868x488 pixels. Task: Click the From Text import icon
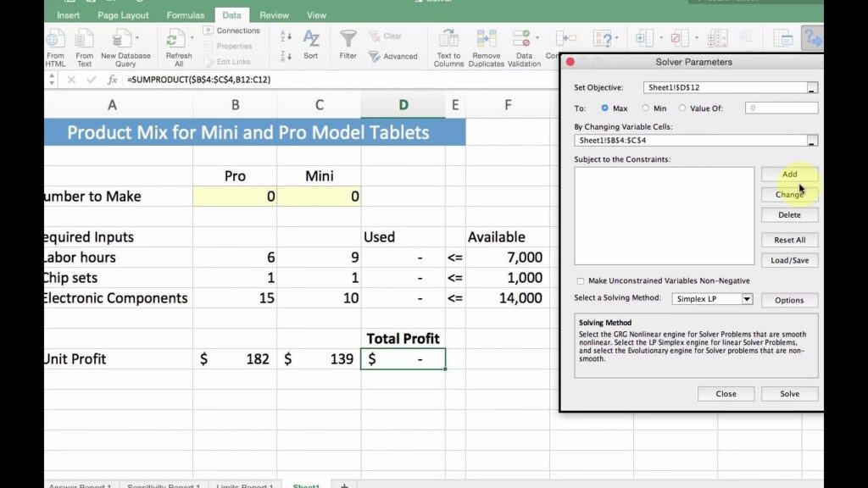point(84,39)
